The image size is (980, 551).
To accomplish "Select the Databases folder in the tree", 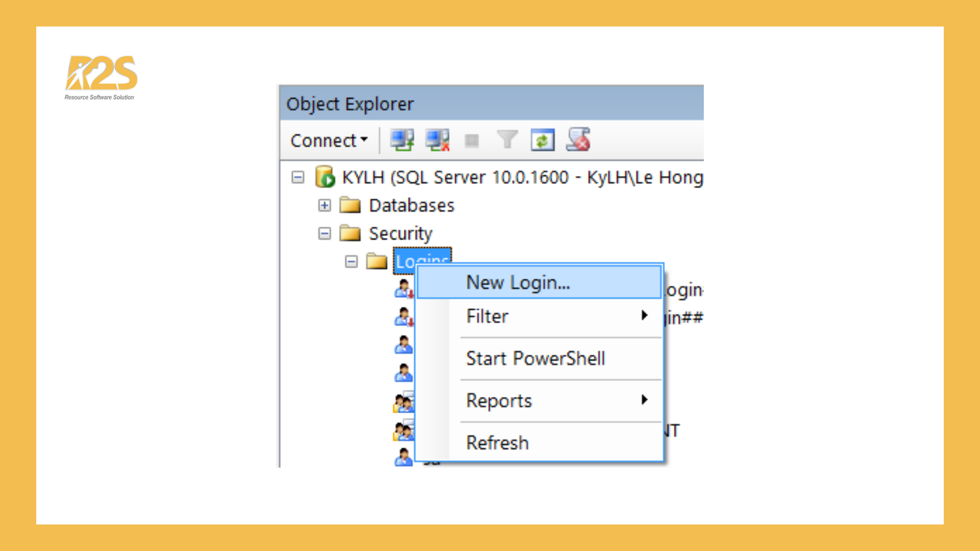I will (x=411, y=205).
